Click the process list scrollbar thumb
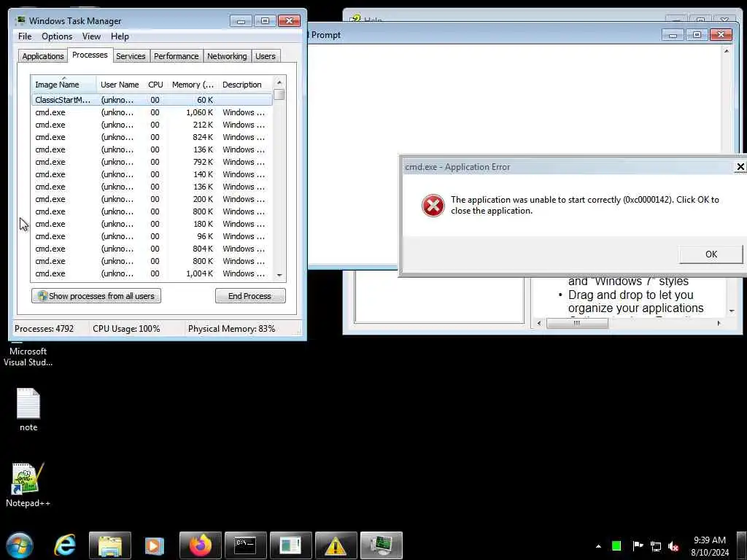The width and height of the screenshot is (747, 560). click(279, 94)
